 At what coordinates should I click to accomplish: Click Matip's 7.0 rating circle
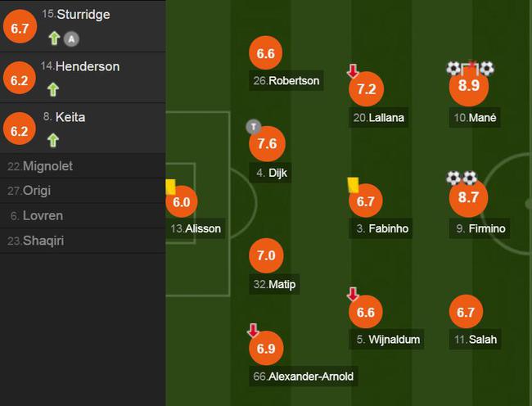pyautogui.click(x=265, y=256)
